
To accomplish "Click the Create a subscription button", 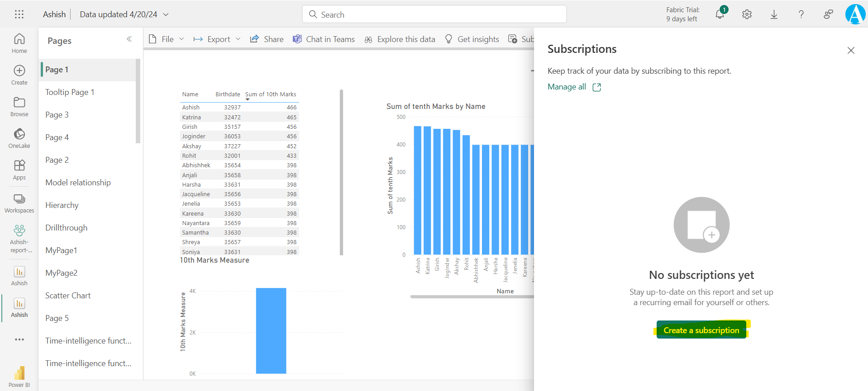I will (701, 330).
